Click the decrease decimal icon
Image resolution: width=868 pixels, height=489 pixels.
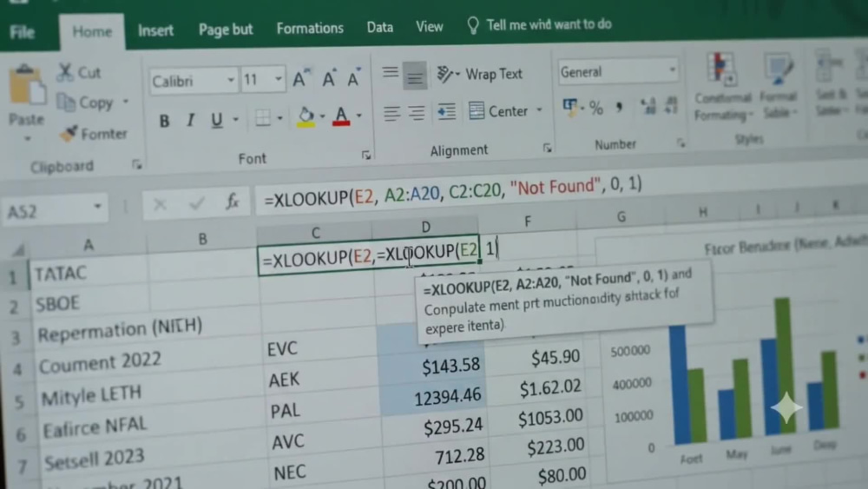[671, 105]
